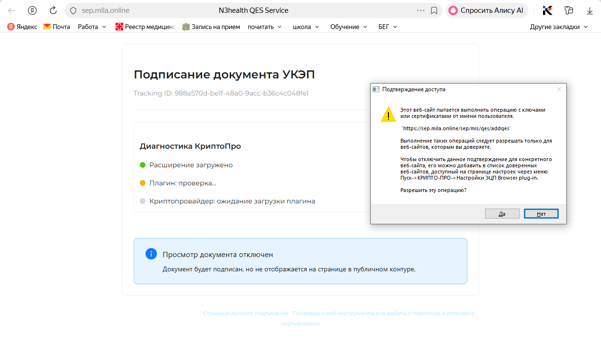601x364 pixels.
Task: Click the Яндекс bookmark
Action: click(22, 27)
